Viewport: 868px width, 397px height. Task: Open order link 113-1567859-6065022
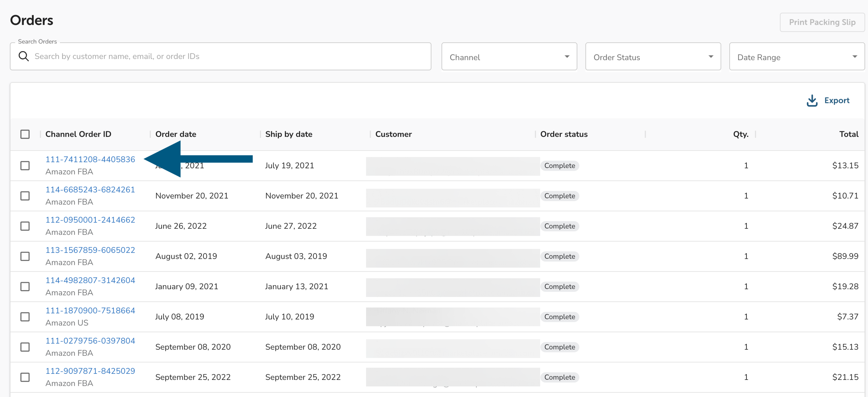click(90, 250)
